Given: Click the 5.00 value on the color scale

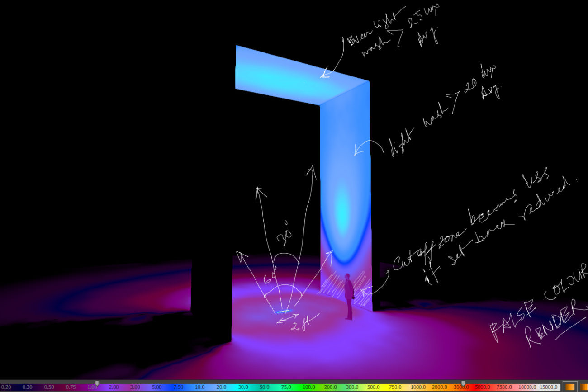Looking at the screenshot, I should click(156, 387).
